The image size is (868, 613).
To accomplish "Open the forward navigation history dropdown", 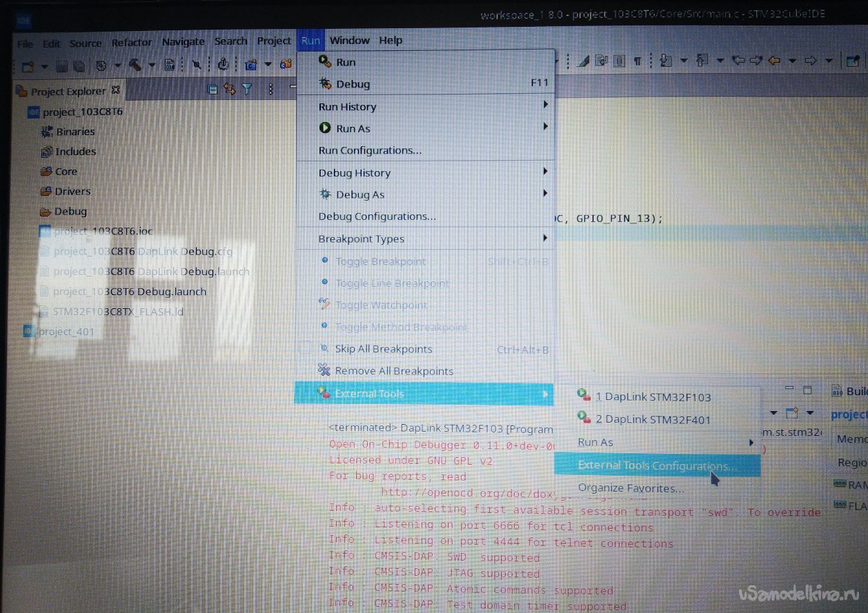I will [829, 61].
